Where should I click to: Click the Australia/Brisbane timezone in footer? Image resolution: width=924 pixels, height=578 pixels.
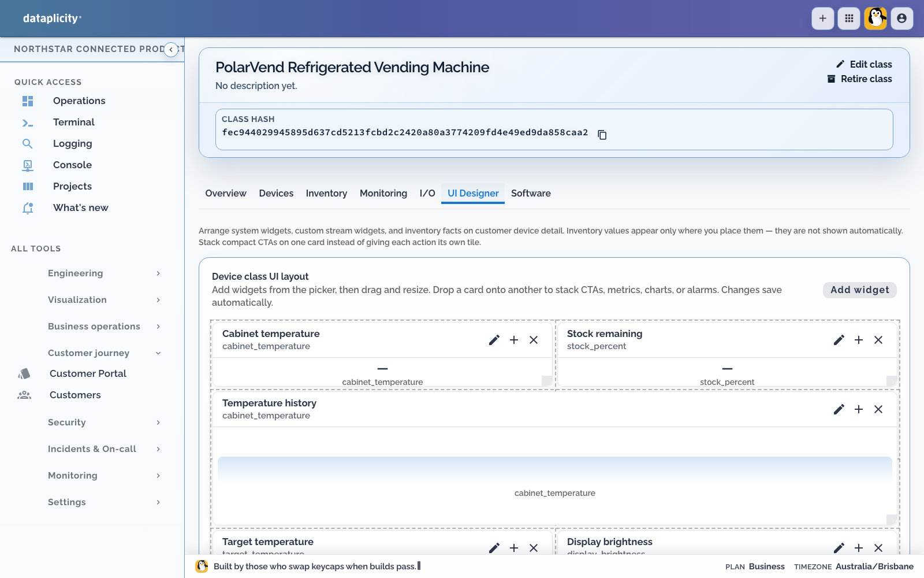(875, 566)
